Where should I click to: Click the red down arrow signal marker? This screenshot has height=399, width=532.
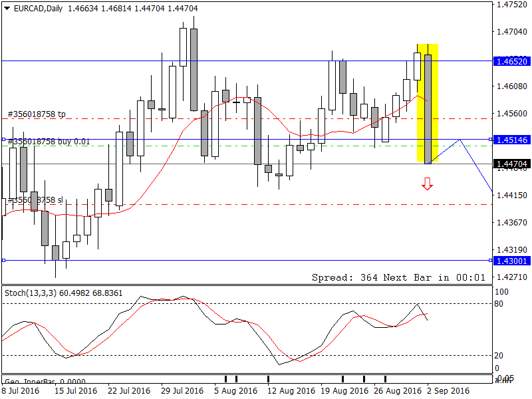(427, 184)
